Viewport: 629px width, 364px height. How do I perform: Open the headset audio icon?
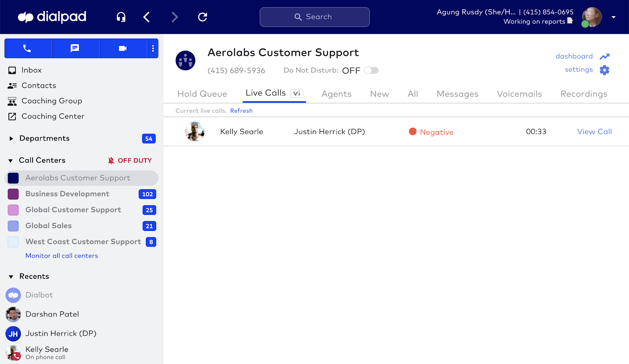121,17
